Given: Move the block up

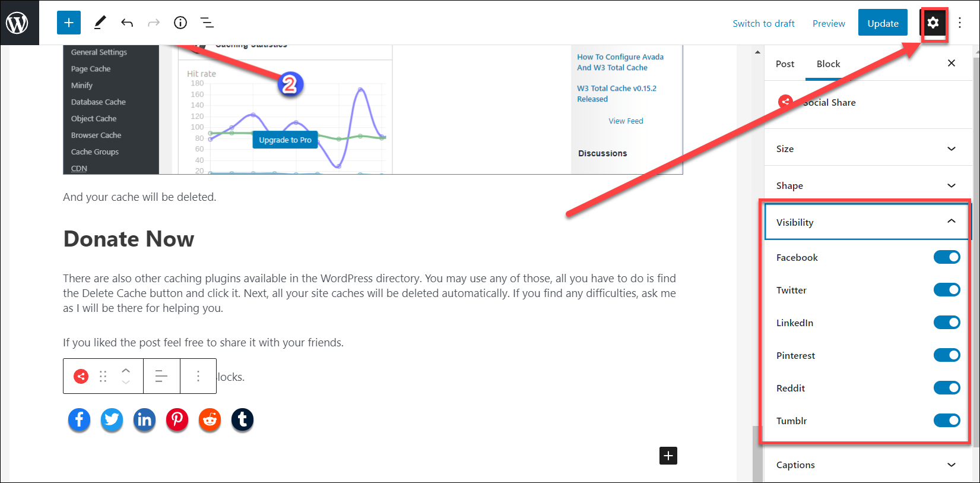Looking at the screenshot, I should (x=126, y=370).
